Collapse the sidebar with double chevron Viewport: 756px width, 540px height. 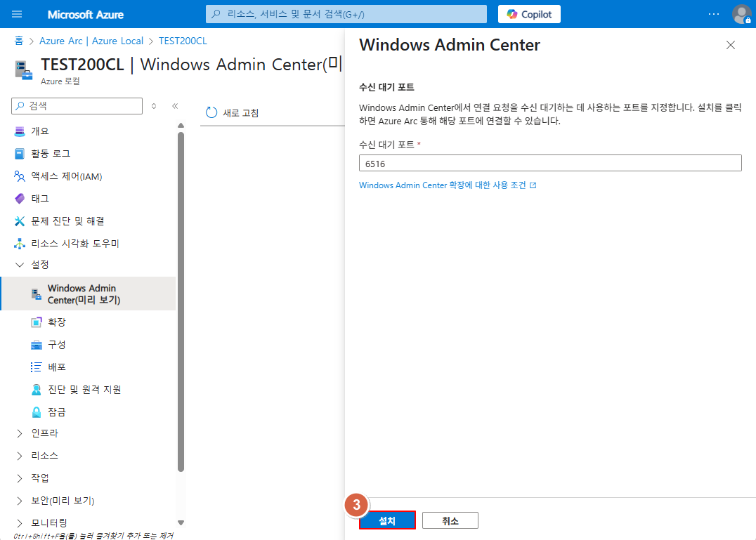(175, 106)
